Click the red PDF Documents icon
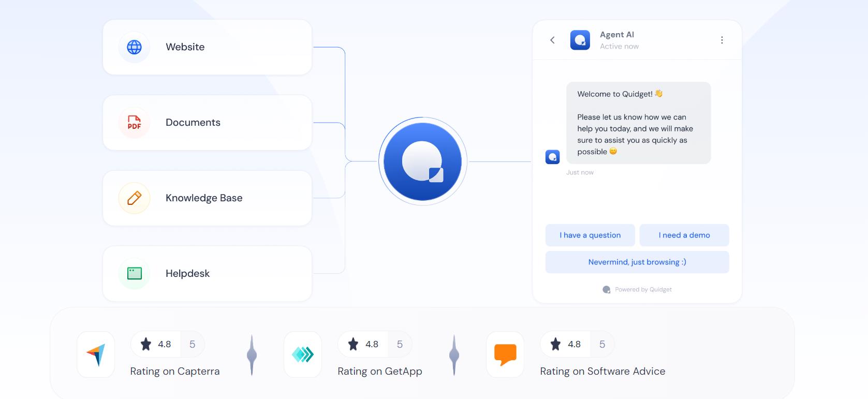 click(x=134, y=123)
